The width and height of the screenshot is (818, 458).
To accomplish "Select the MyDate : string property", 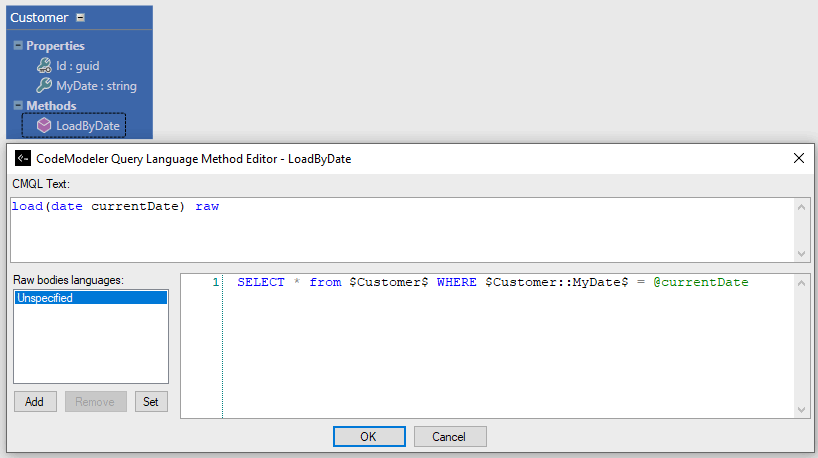I will pyautogui.click(x=96, y=86).
